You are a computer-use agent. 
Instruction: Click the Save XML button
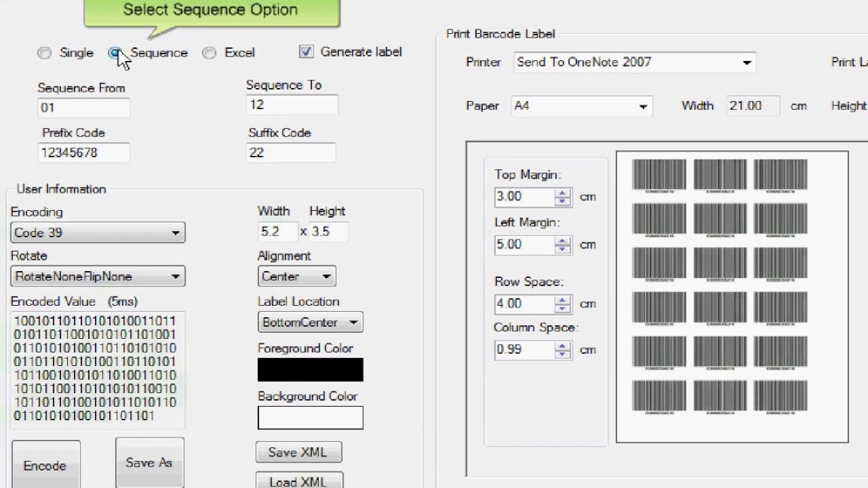(x=298, y=452)
